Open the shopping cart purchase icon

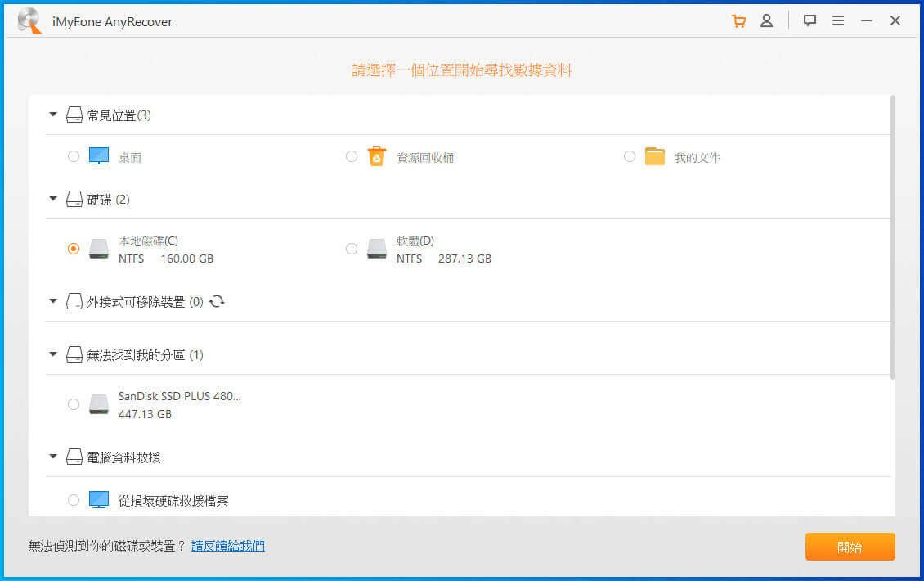coord(738,21)
